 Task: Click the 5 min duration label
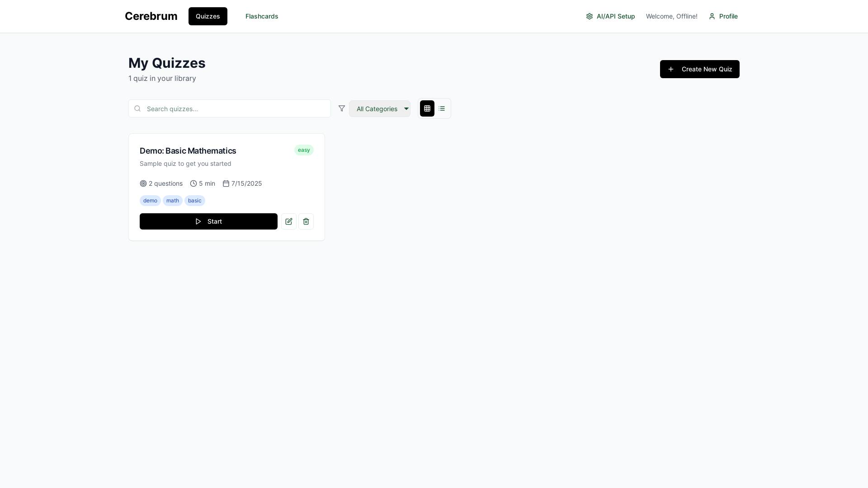coord(203,183)
